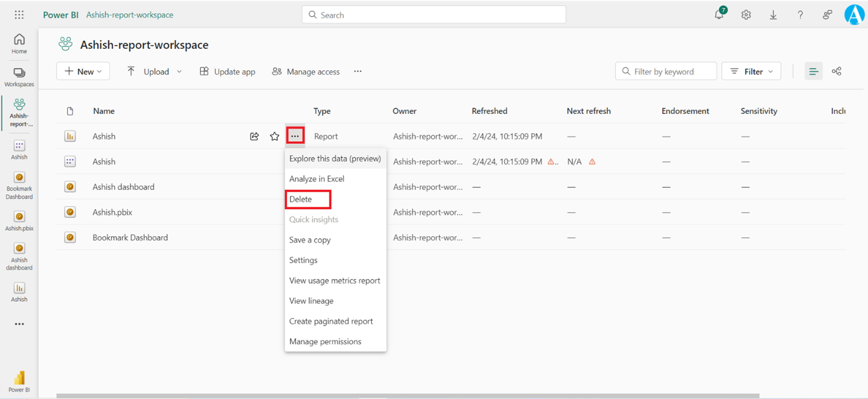Expand the Upload dropdown
The height and width of the screenshot is (399, 868).
(154, 71)
